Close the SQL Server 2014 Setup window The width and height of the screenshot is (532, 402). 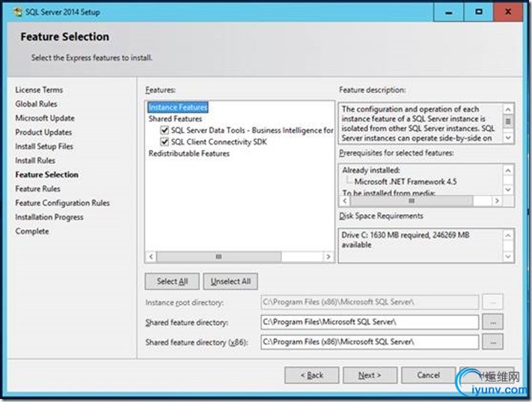pos(508,12)
